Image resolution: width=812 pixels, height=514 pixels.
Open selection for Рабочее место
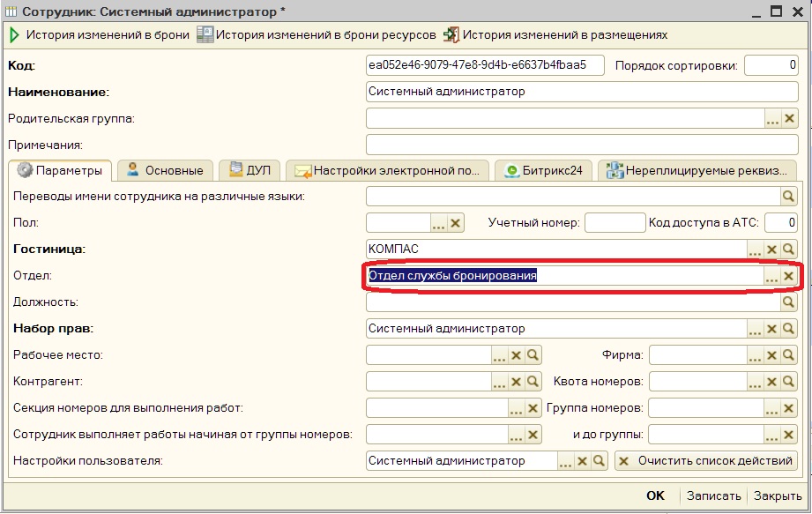[x=499, y=355]
